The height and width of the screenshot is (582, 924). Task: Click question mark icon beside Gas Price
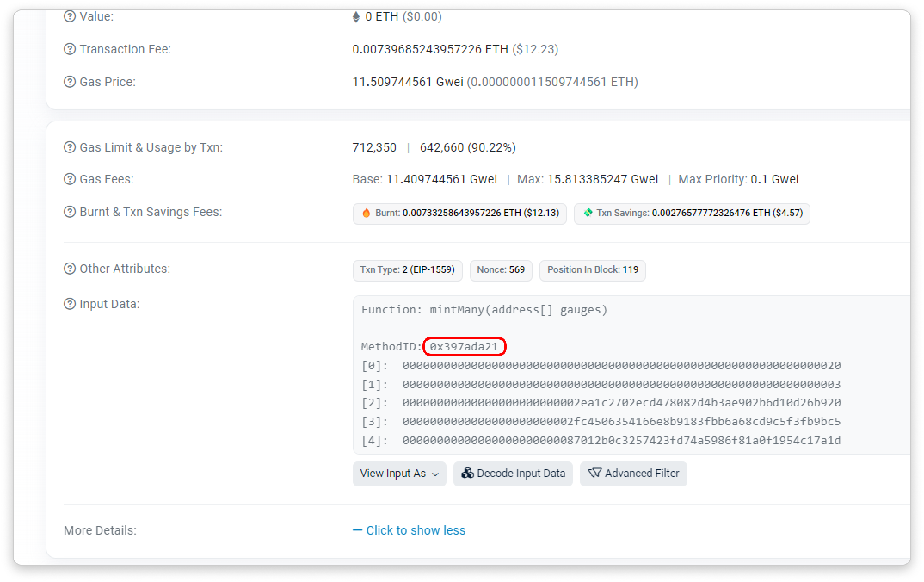(69, 82)
